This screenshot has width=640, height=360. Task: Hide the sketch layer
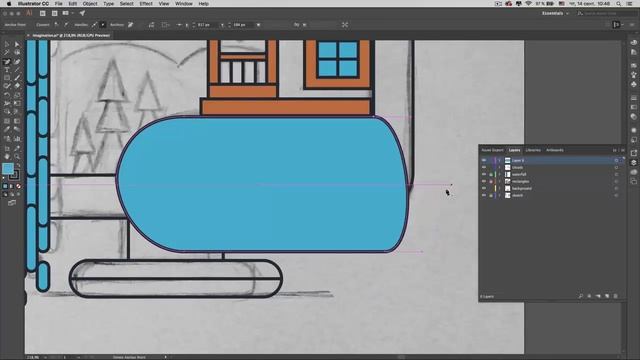(484, 195)
